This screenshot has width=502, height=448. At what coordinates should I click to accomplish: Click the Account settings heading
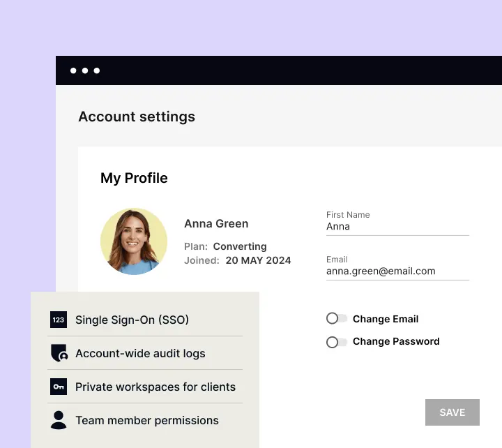[137, 117]
